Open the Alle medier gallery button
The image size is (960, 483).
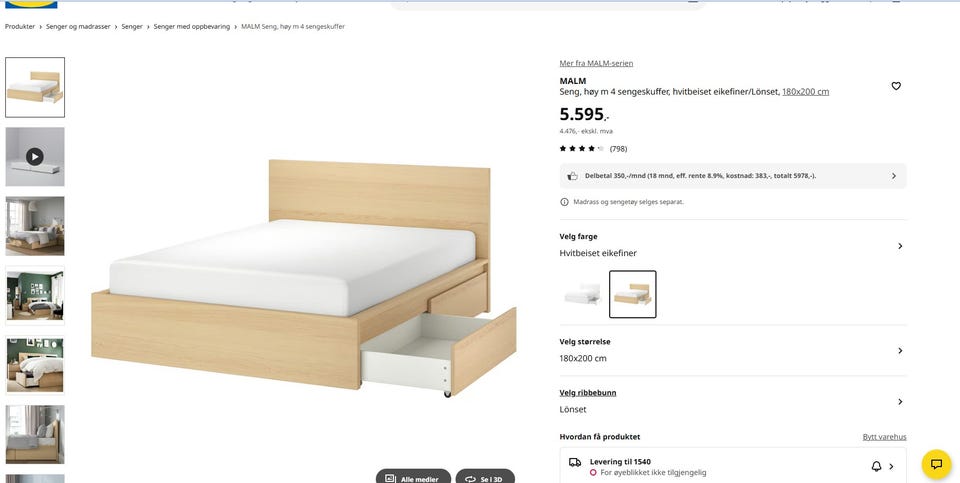pos(413,478)
